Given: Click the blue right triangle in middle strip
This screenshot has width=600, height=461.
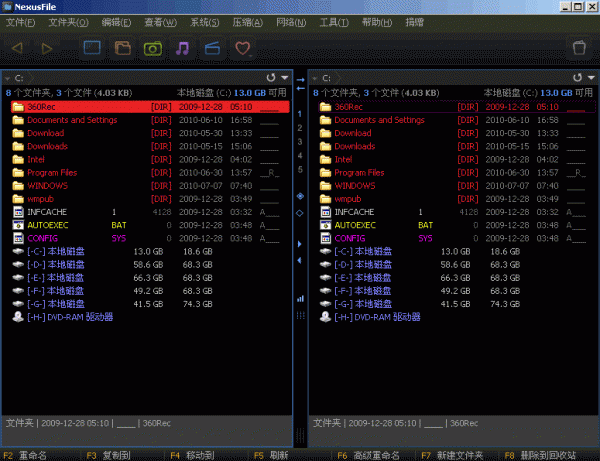Looking at the screenshot, I should [x=300, y=244].
